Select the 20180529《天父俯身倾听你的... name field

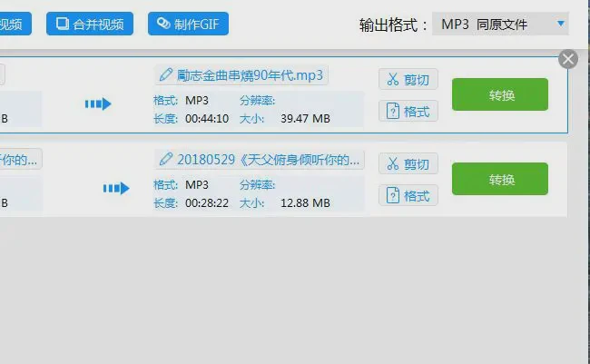pyautogui.click(x=260, y=160)
